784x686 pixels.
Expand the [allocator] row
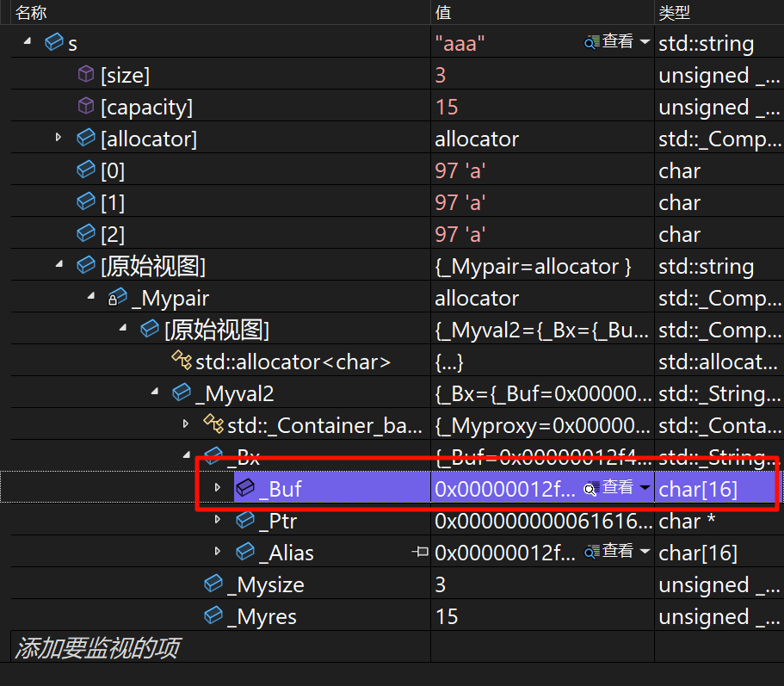58,137
